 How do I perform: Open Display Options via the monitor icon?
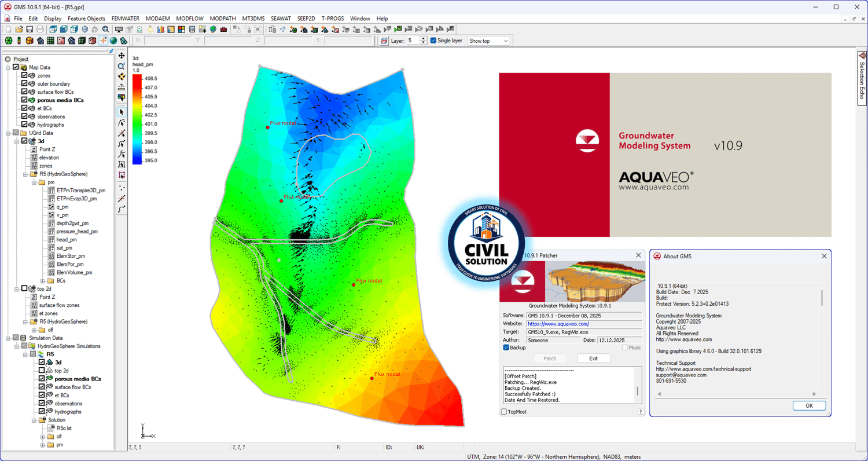[x=119, y=29]
